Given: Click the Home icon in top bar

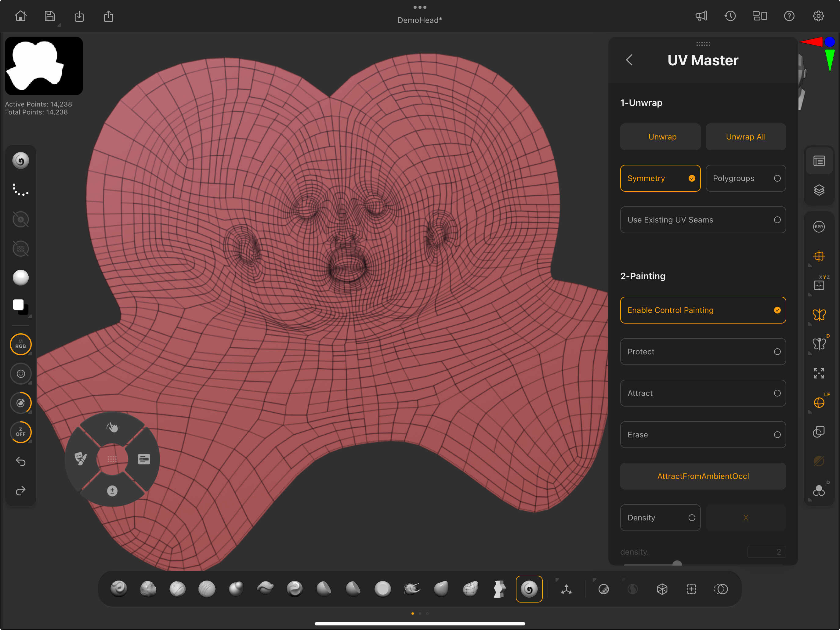Looking at the screenshot, I should [x=20, y=16].
